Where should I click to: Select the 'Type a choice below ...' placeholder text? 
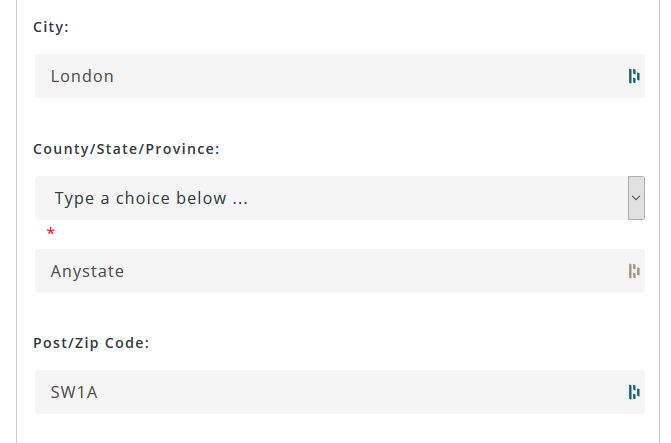click(x=151, y=198)
